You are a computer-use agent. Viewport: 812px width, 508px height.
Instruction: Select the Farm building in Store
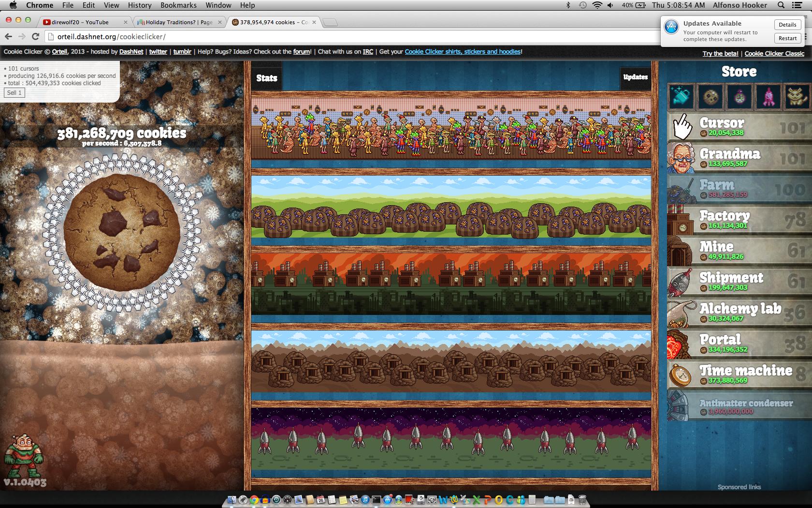(x=739, y=189)
